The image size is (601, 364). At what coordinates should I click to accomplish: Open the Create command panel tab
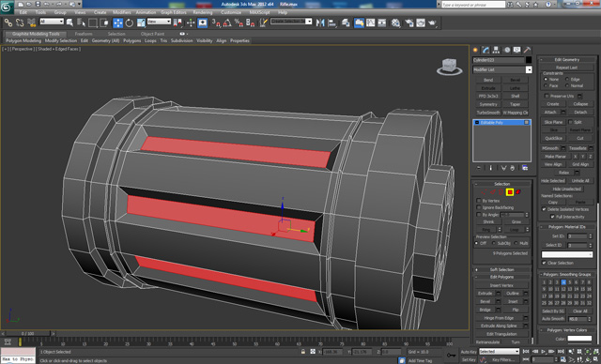476,50
